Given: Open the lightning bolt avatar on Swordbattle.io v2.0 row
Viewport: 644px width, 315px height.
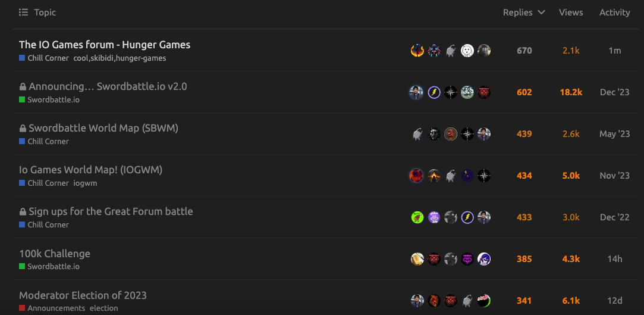Looking at the screenshot, I should click(434, 92).
